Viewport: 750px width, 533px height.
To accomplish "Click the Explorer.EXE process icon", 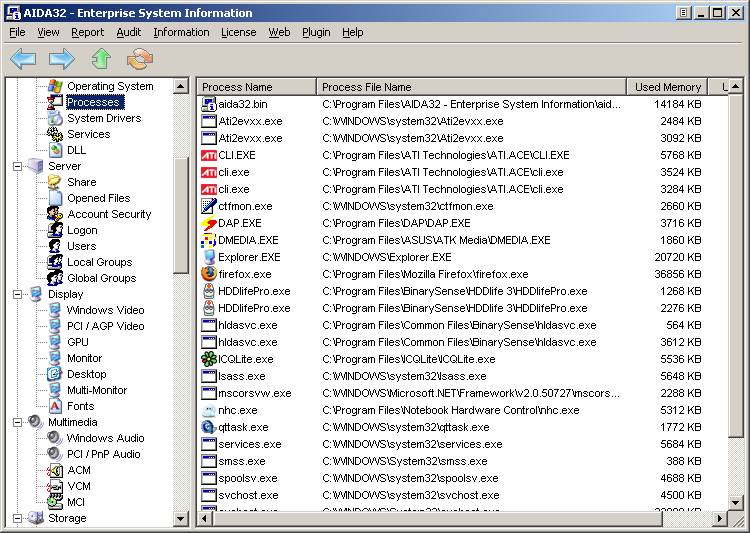I will (209, 257).
